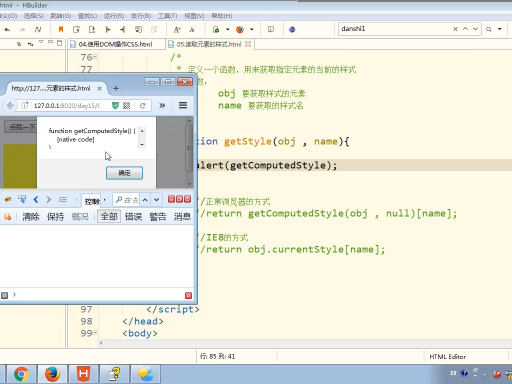Click devtools search field with magnifier
Viewport: 512px width, 384px height.
(126, 200)
